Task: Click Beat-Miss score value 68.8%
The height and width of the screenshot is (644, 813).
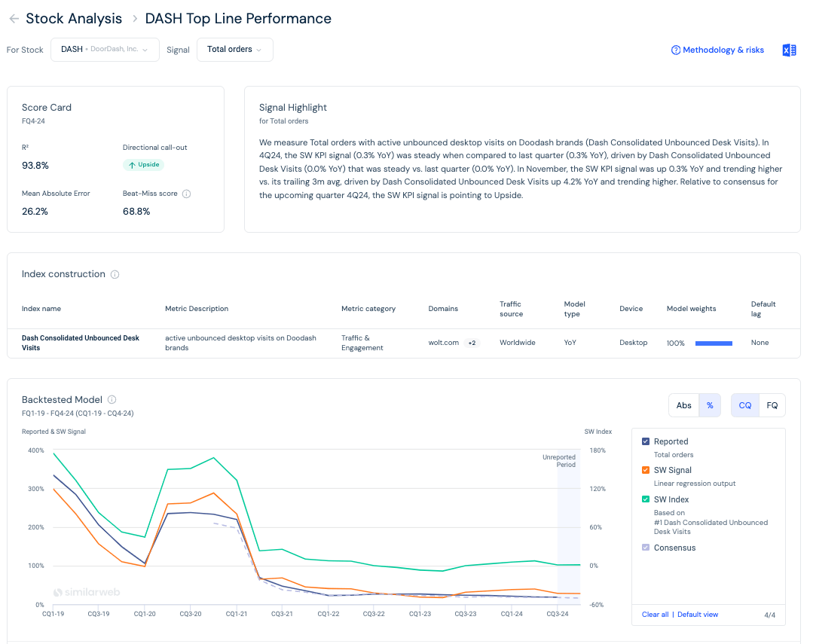Action: [x=136, y=212]
